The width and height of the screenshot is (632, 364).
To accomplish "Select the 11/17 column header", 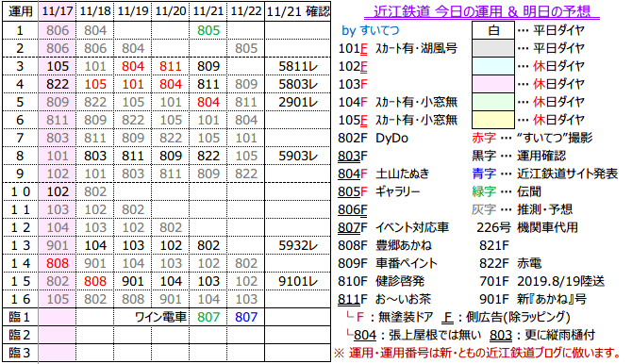I will 58,11.
